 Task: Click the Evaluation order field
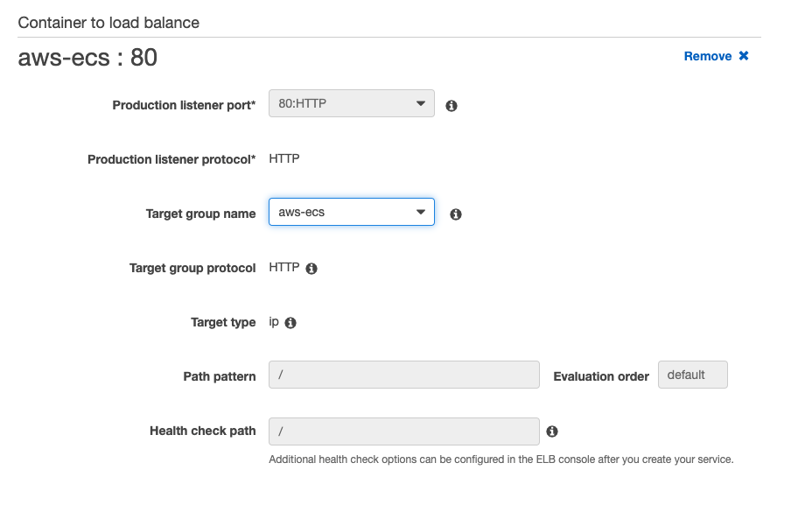692,375
